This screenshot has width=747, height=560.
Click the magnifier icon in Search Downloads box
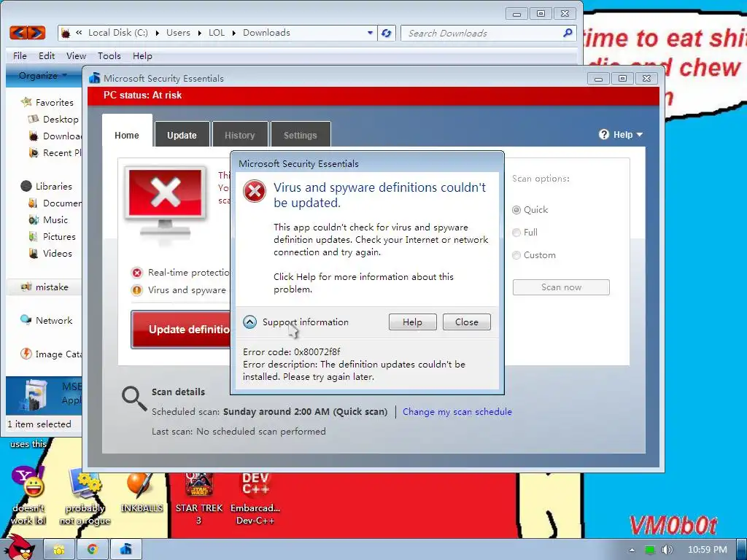[x=568, y=33]
